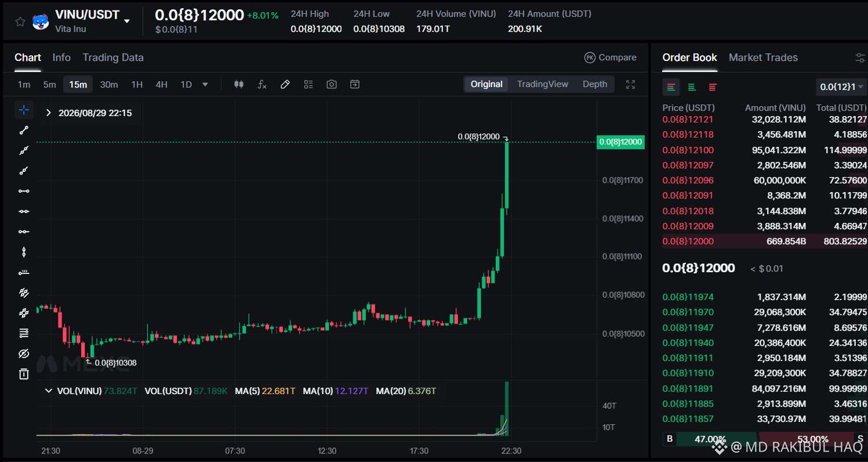Select the two-point trend line segment tool
This screenshot has height=462, width=868.
coord(24,130)
